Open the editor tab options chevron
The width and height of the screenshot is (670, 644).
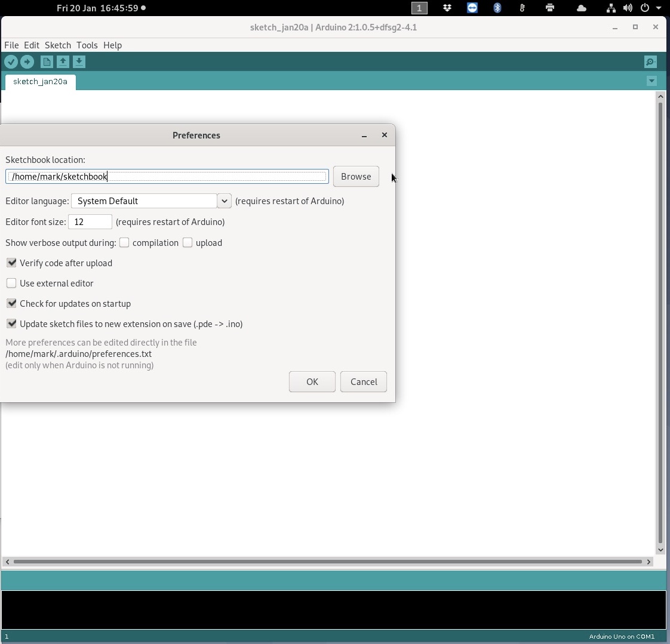(651, 81)
